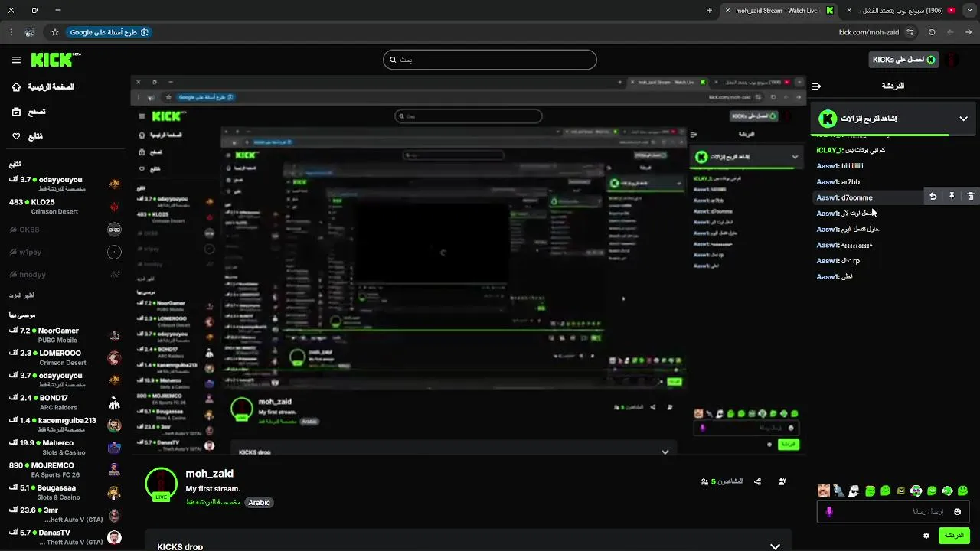Insert the sunglasses ghost emote
The image size is (980, 551).
pyautogui.click(x=854, y=491)
